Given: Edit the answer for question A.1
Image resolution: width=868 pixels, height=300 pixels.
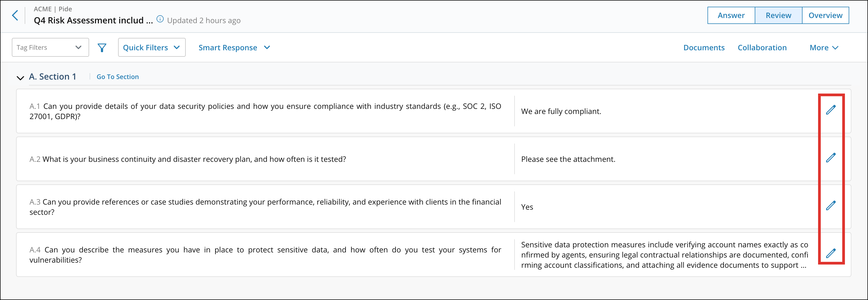Looking at the screenshot, I should pyautogui.click(x=831, y=110).
